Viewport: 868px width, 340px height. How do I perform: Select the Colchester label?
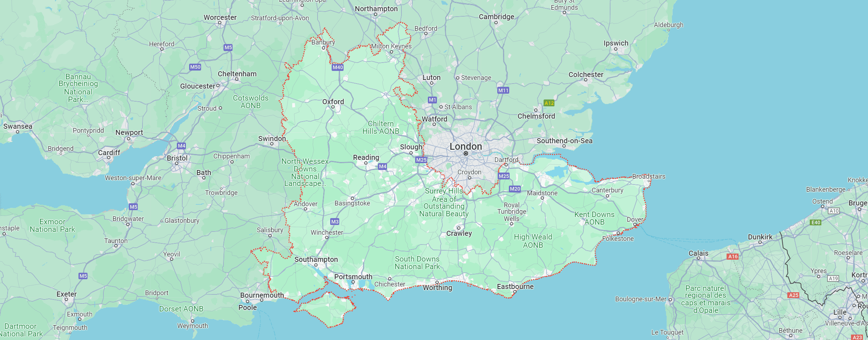click(x=586, y=75)
